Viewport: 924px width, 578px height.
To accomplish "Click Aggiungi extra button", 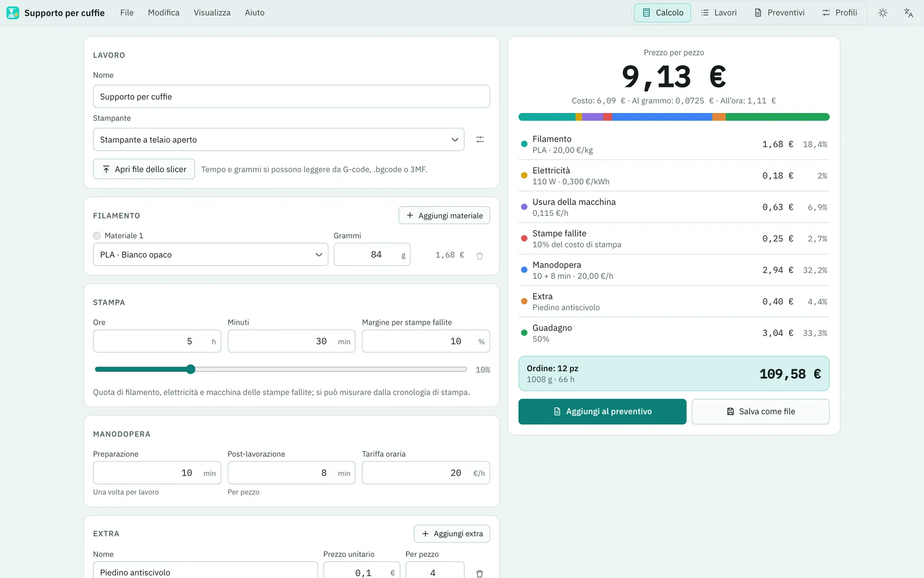I will pos(452,534).
